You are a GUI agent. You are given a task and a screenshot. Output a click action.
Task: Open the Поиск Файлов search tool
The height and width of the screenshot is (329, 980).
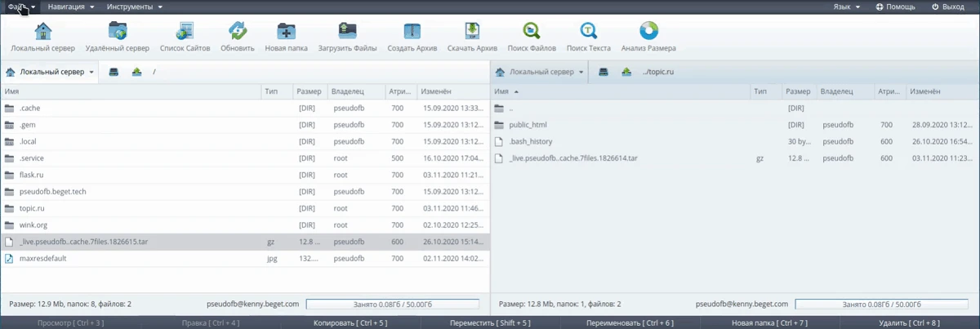tap(532, 32)
